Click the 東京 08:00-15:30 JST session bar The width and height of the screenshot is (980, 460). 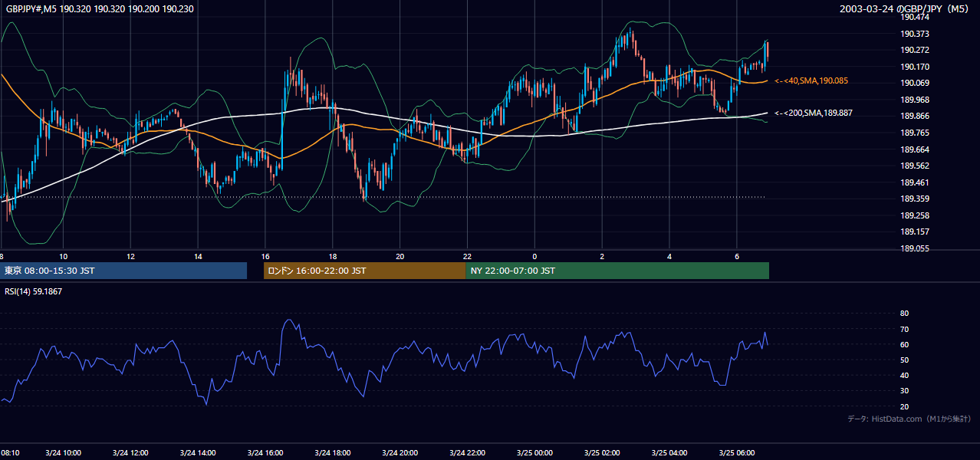tap(123, 271)
